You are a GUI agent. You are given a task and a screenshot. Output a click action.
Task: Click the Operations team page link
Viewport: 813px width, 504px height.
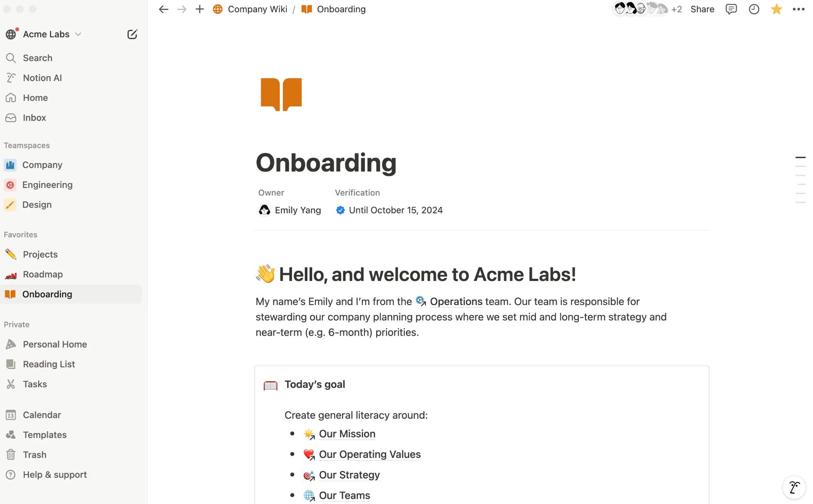pyautogui.click(x=456, y=302)
